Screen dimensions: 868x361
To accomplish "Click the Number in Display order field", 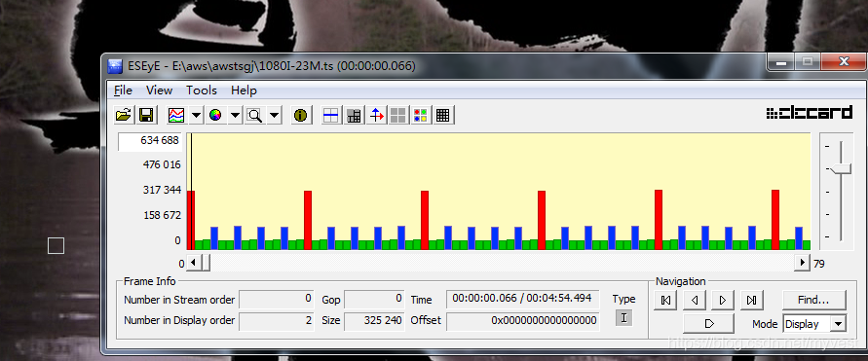I will [277, 321].
